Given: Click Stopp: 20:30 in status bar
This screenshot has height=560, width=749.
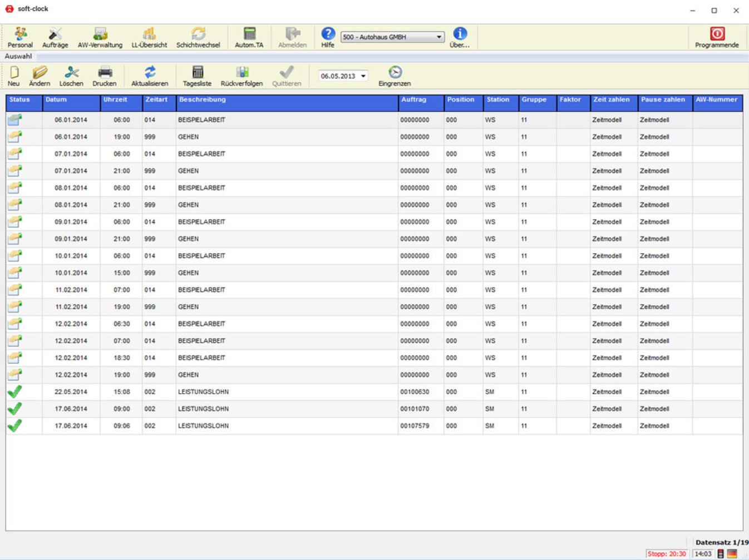Looking at the screenshot, I should pyautogui.click(x=667, y=554).
